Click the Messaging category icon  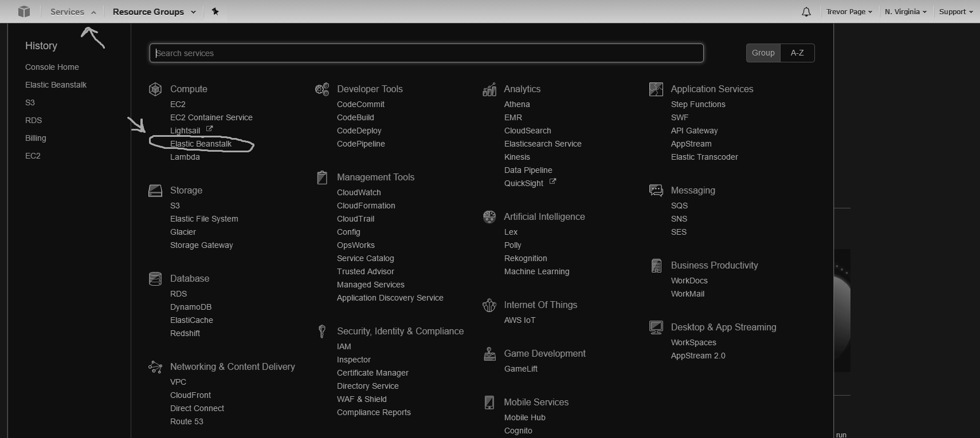click(656, 190)
